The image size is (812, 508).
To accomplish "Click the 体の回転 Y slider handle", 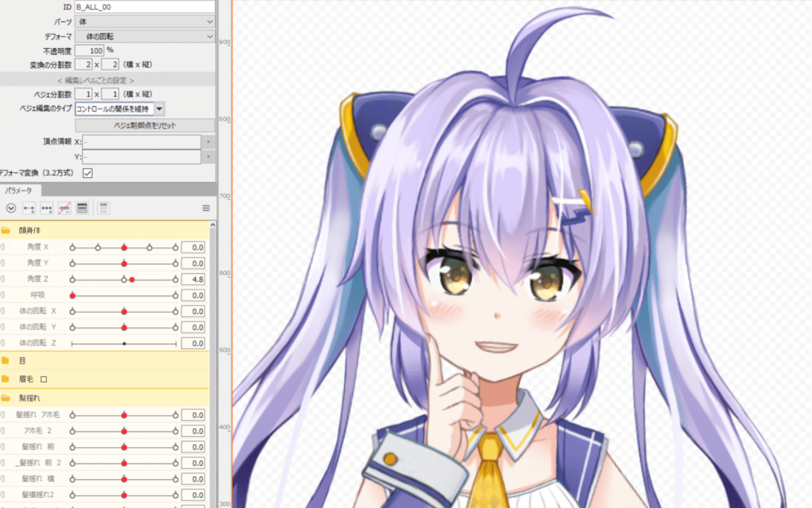I will (124, 327).
